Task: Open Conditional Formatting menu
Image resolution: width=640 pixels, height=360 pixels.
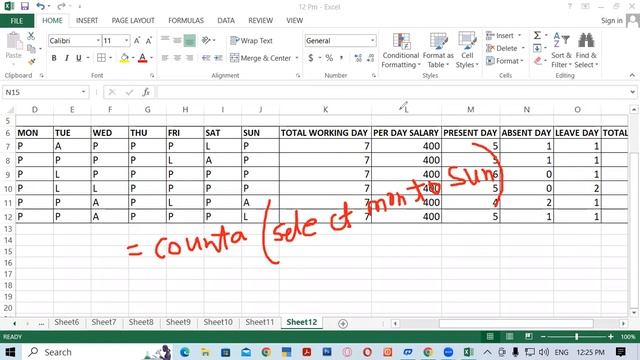Action: 400,50
